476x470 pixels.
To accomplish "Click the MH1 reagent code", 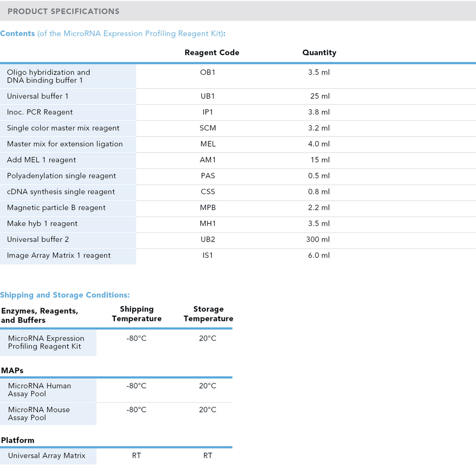I will pyautogui.click(x=208, y=223).
